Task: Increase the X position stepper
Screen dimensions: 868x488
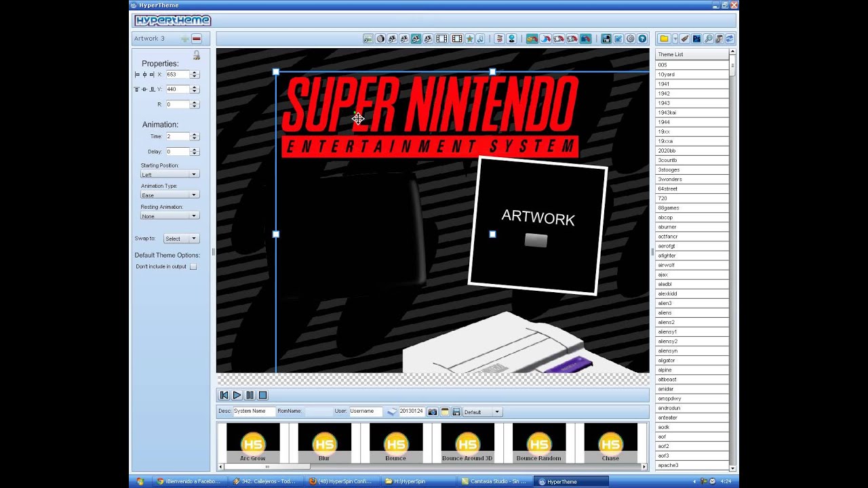Action: point(195,73)
